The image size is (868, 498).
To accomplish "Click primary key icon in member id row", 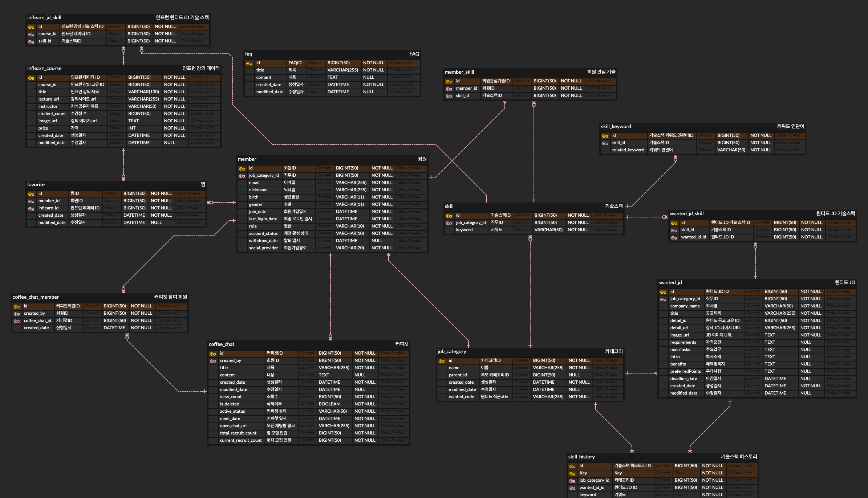I will coord(242,168).
